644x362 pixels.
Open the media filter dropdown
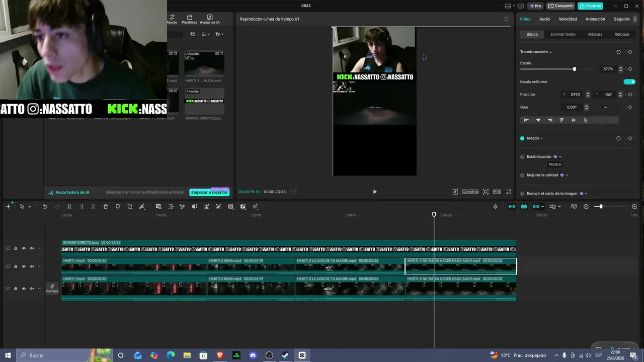(x=219, y=34)
